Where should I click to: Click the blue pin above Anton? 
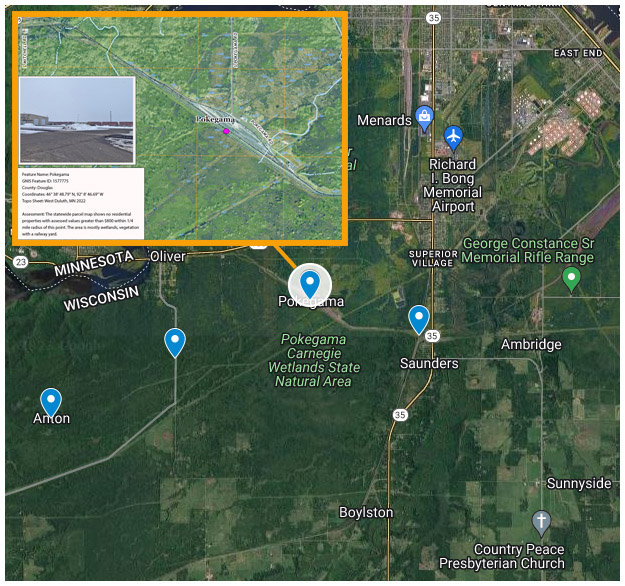coord(51,403)
